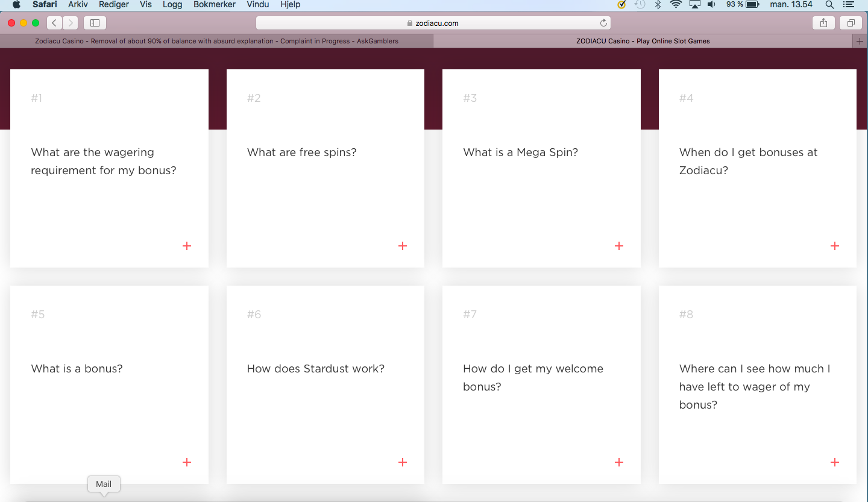Viewport: 868px width, 502px height.
Task: Click the Bluetooth status icon
Action: [x=658, y=5]
